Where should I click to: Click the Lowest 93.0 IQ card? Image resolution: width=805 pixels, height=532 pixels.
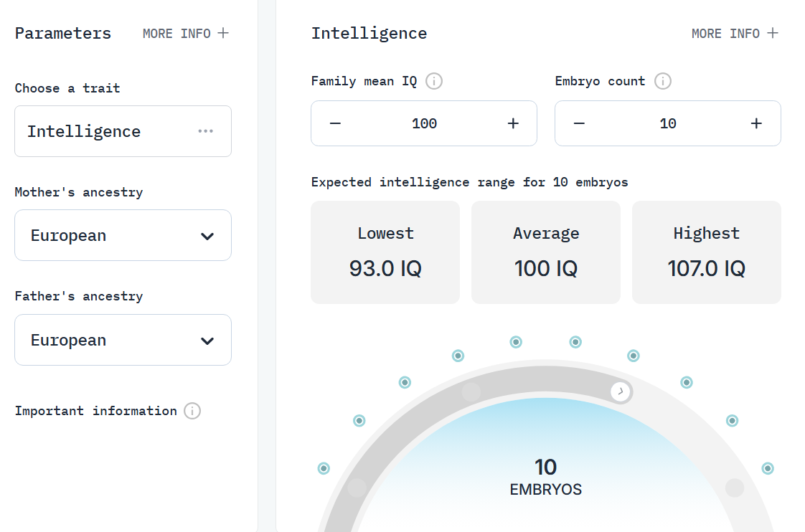click(385, 252)
